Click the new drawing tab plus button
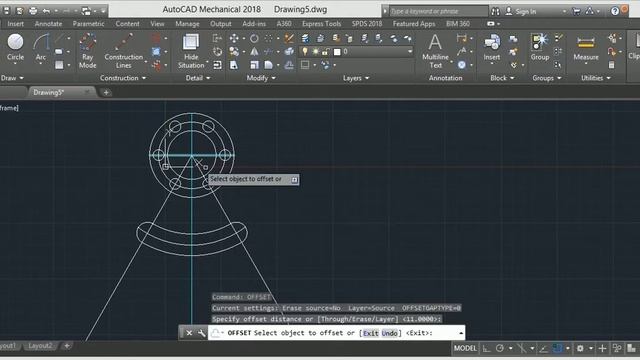The image size is (640, 360). point(106,93)
